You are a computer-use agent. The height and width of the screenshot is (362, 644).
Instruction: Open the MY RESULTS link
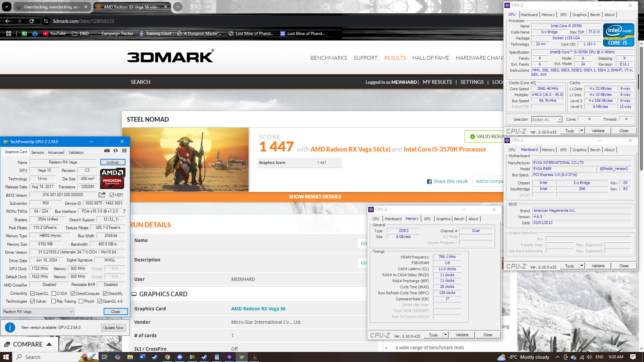[437, 82]
